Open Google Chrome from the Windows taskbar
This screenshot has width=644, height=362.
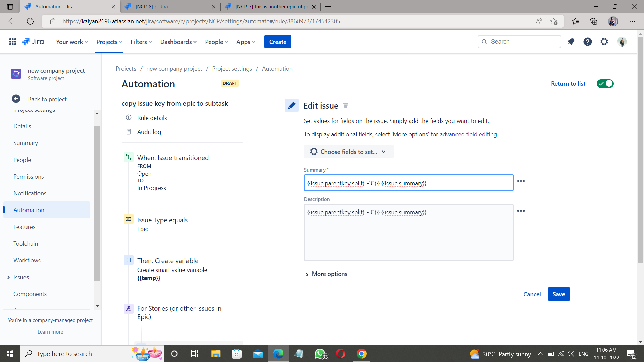[x=361, y=354]
